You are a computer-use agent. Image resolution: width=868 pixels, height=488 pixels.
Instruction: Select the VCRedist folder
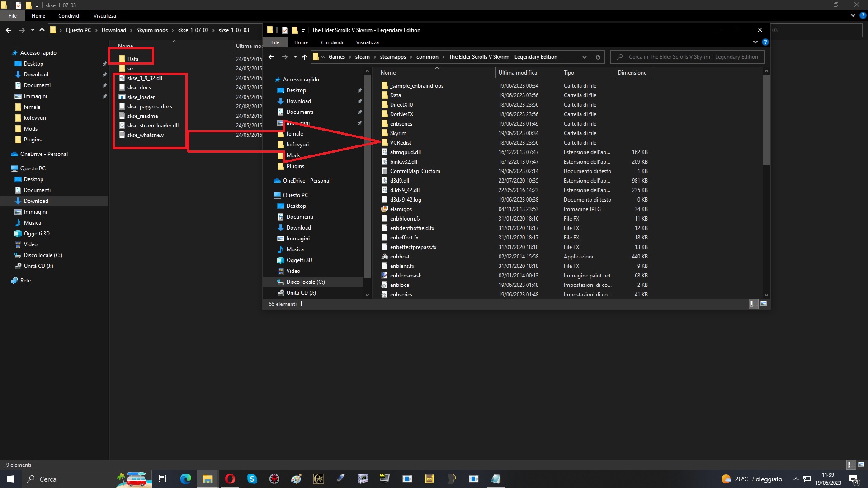tap(401, 143)
